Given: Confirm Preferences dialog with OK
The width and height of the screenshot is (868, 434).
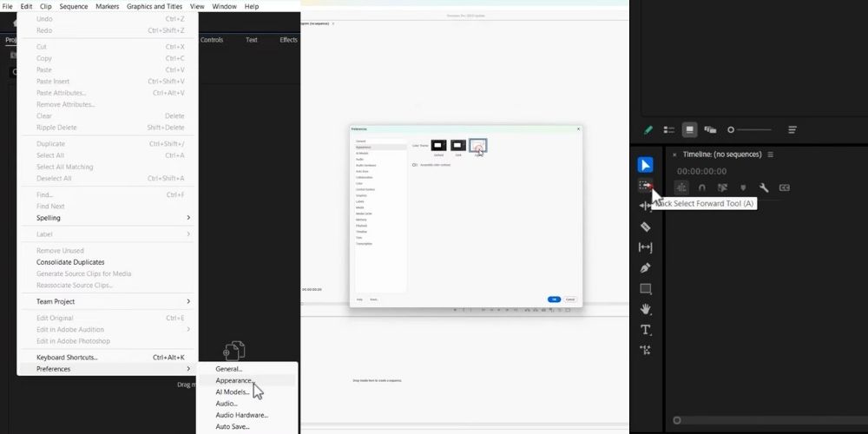Looking at the screenshot, I should (x=554, y=299).
